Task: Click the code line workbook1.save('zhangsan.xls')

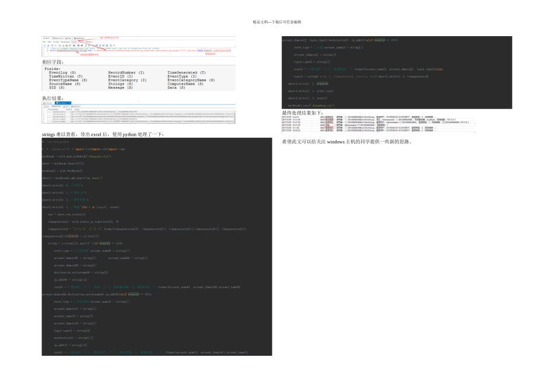Action: tap(311, 106)
